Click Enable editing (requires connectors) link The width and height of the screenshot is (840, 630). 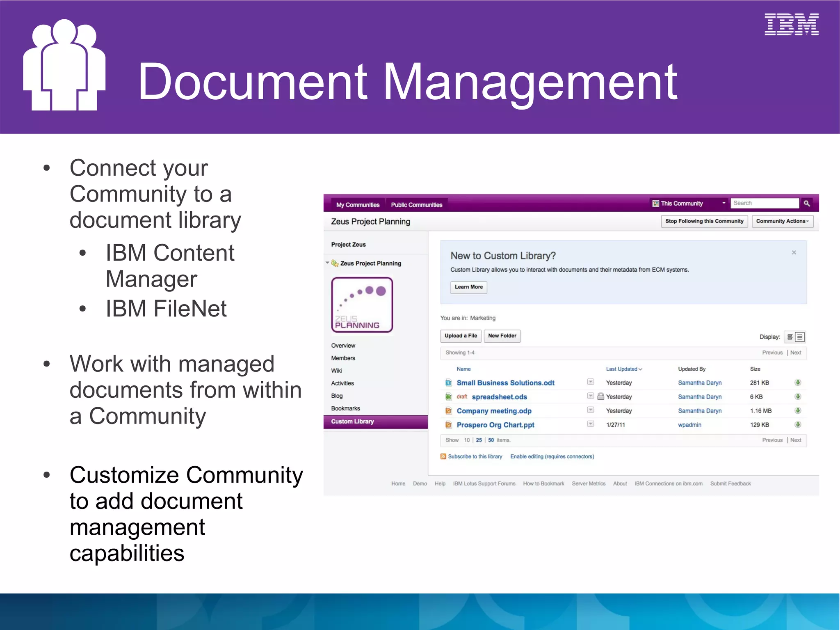tap(552, 456)
